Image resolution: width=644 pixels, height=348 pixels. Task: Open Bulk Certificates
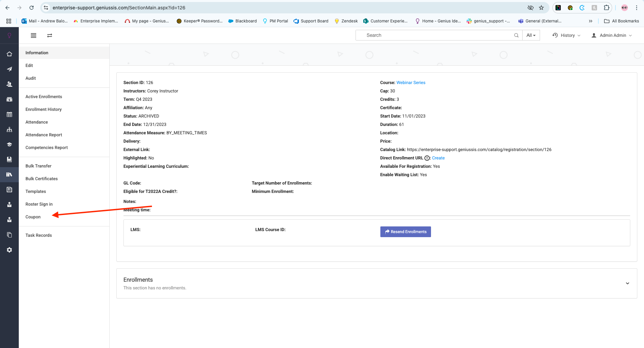[x=42, y=179]
